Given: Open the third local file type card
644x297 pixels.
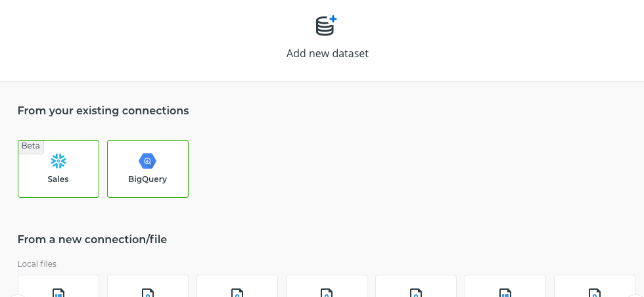Looking at the screenshot, I should pyautogui.click(x=237, y=287).
